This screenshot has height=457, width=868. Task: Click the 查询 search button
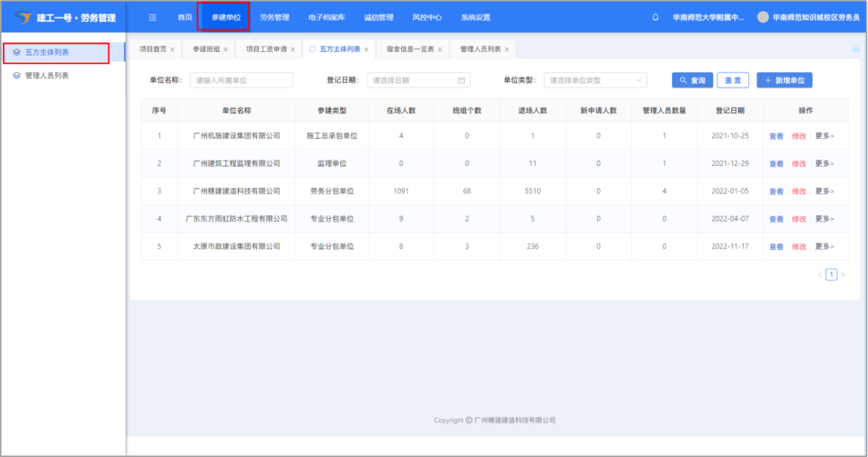pyautogui.click(x=692, y=80)
